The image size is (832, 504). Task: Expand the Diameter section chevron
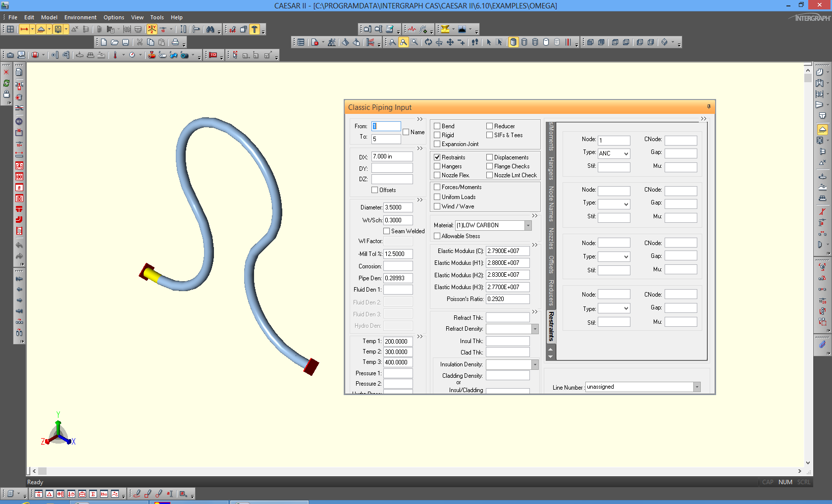tap(420, 200)
